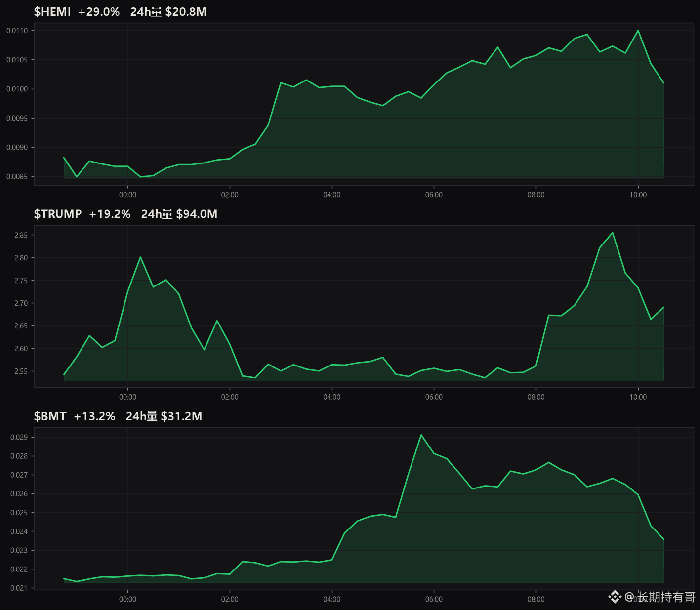This screenshot has height=610, width=700.
Task: Click the 24h volume $31.2M label
Action: (x=164, y=416)
